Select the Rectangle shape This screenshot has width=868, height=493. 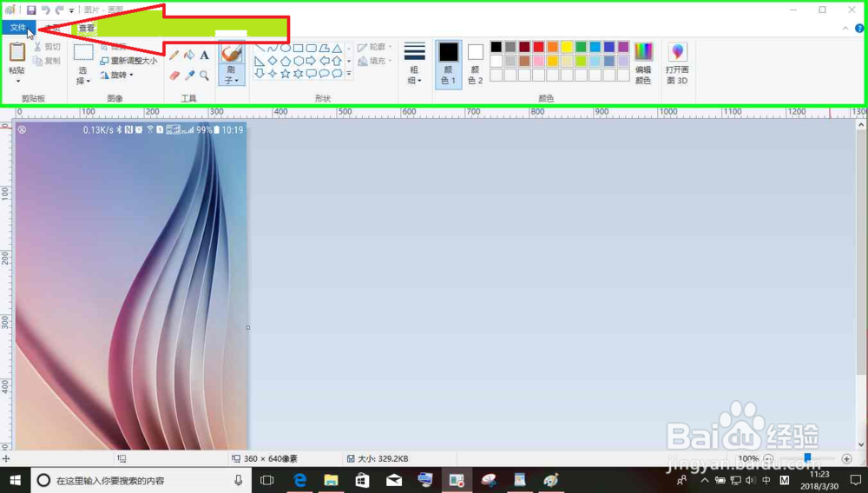point(299,48)
